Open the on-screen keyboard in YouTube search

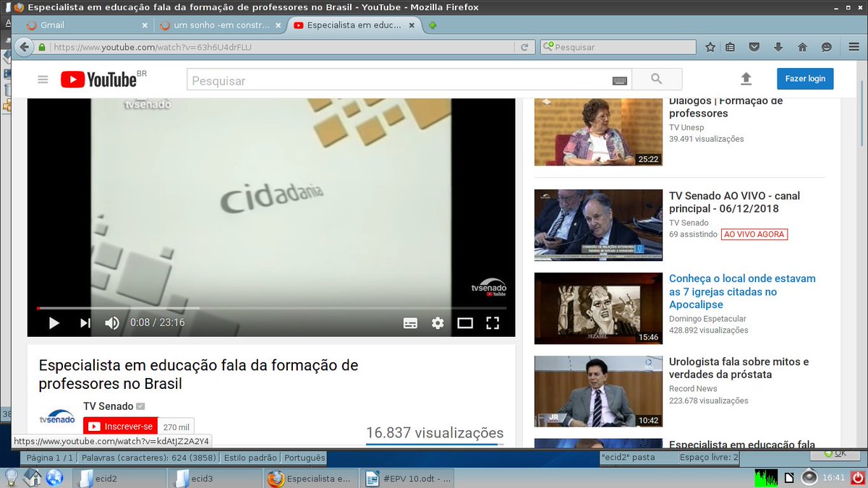(620, 80)
